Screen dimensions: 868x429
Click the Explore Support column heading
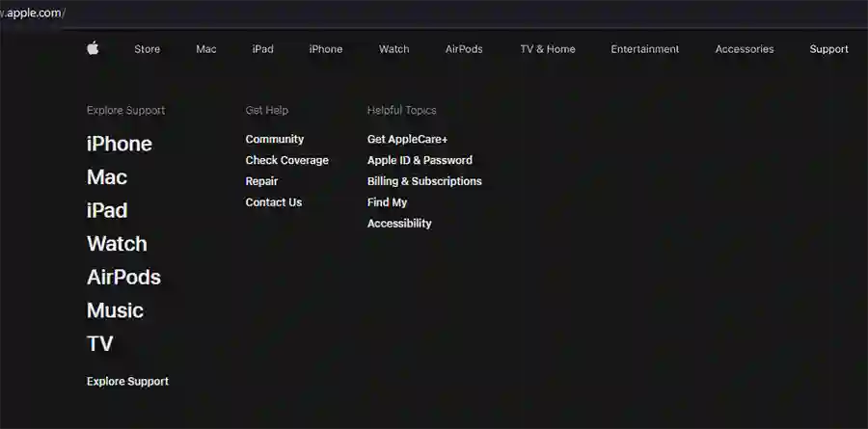125,110
